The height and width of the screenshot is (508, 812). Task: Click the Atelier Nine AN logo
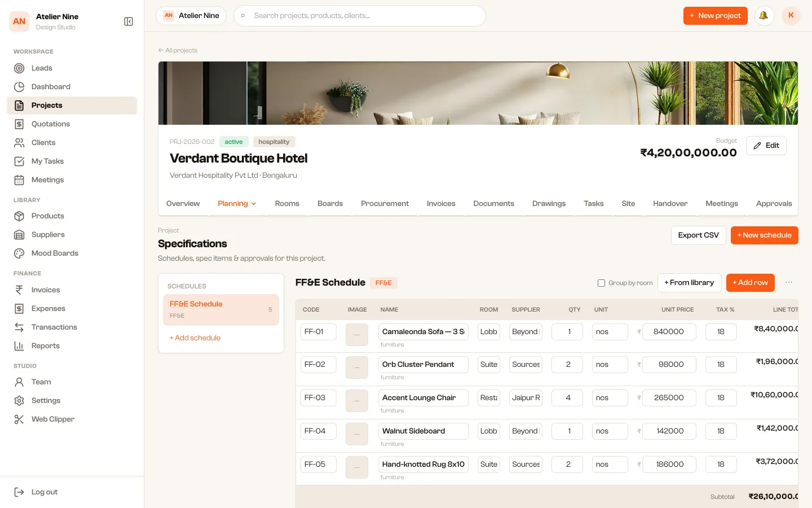19,21
